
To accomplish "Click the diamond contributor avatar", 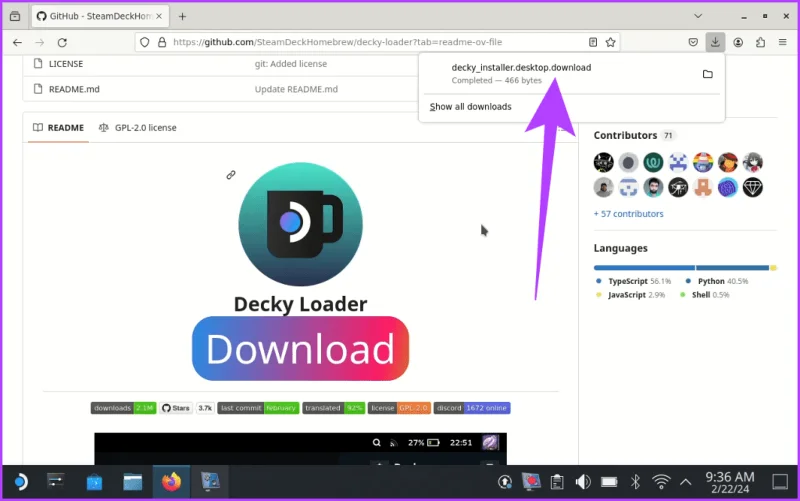I will (x=753, y=188).
